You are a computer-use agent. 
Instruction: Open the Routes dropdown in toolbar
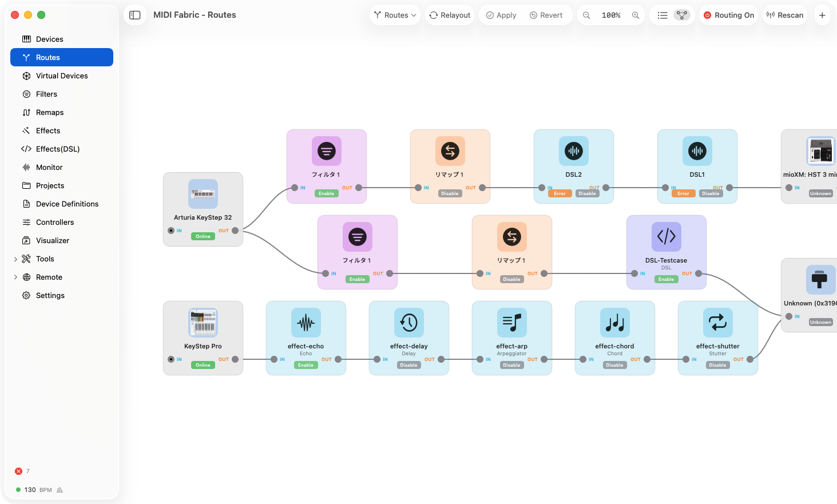pos(395,15)
